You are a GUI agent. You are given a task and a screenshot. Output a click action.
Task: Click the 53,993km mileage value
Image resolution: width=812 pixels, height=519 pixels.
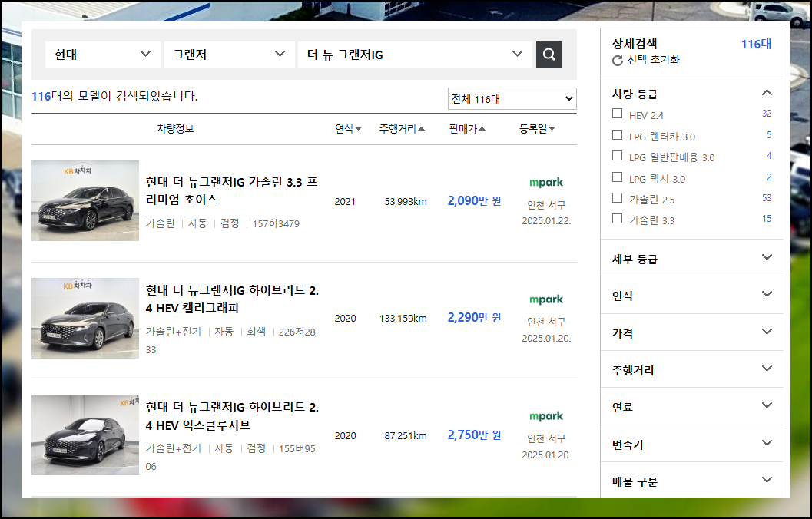pyautogui.click(x=406, y=202)
